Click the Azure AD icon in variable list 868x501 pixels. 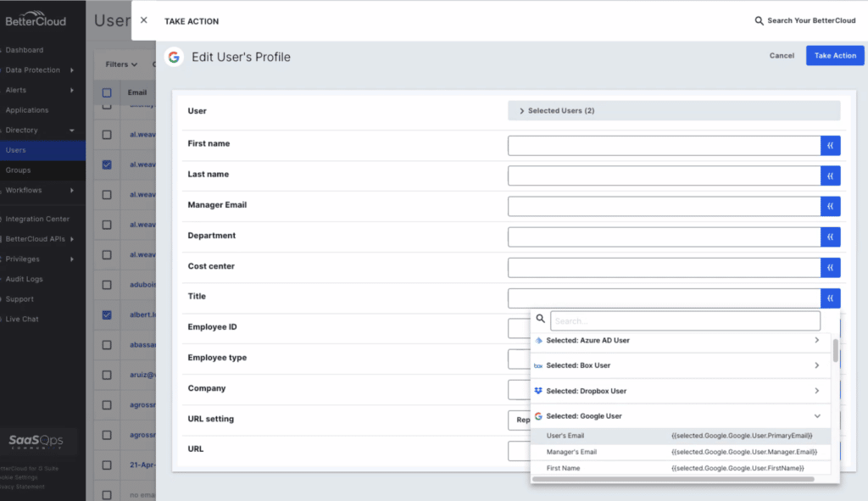pyautogui.click(x=538, y=341)
